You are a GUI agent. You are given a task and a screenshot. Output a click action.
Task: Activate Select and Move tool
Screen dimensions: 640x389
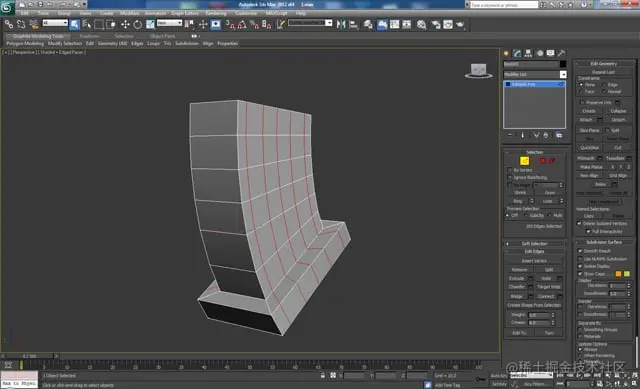(x=125, y=24)
